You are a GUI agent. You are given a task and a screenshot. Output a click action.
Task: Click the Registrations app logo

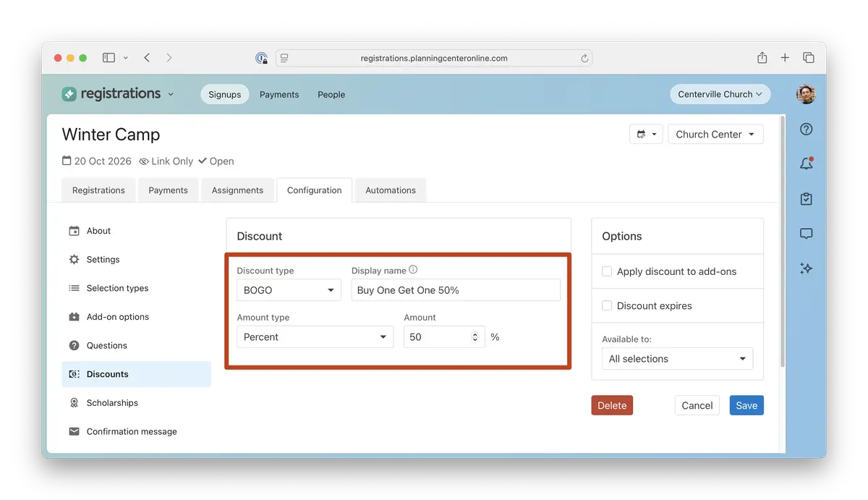(x=111, y=94)
